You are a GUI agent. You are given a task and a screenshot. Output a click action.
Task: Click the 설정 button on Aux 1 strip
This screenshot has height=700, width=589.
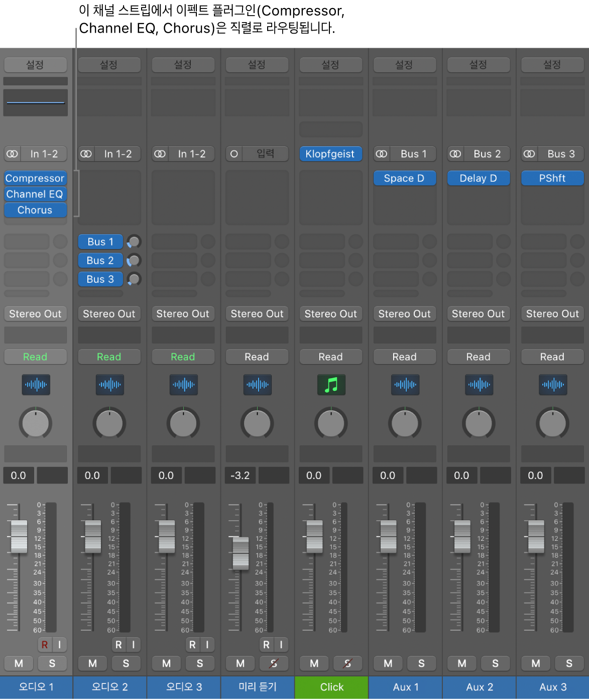click(404, 65)
